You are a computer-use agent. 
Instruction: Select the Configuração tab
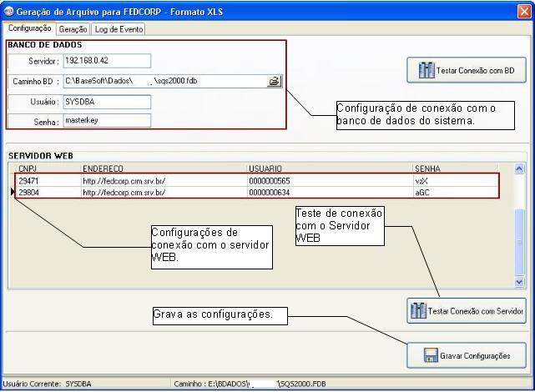tap(29, 28)
